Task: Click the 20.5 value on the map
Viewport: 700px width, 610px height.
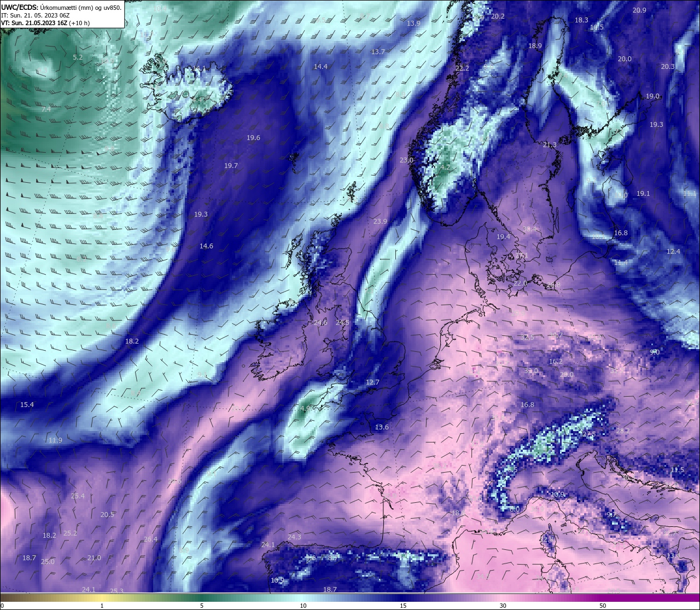Action: tap(107, 515)
